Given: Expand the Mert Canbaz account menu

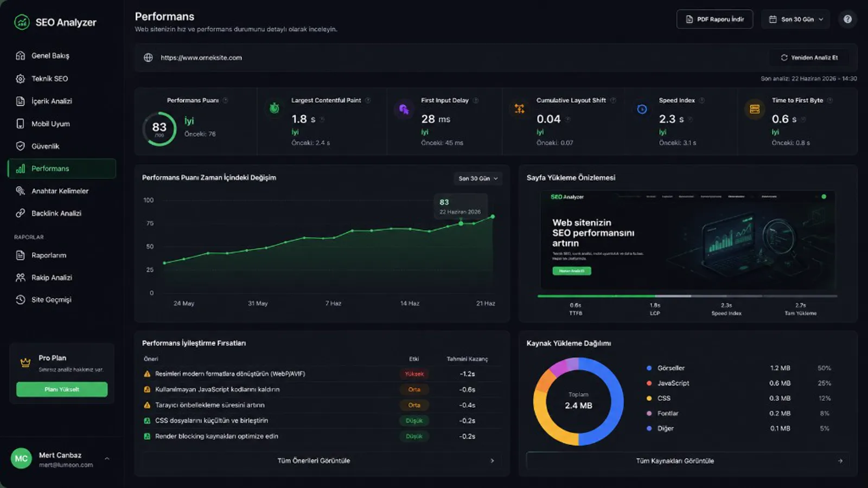Looking at the screenshot, I should [x=107, y=459].
